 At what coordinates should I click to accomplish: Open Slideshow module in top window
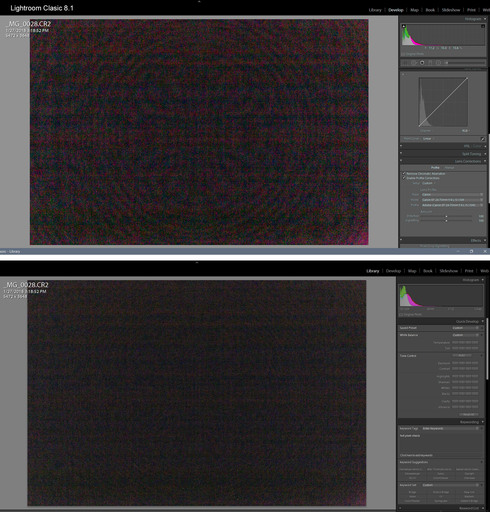pyautogui.click(x=451, y=10)
